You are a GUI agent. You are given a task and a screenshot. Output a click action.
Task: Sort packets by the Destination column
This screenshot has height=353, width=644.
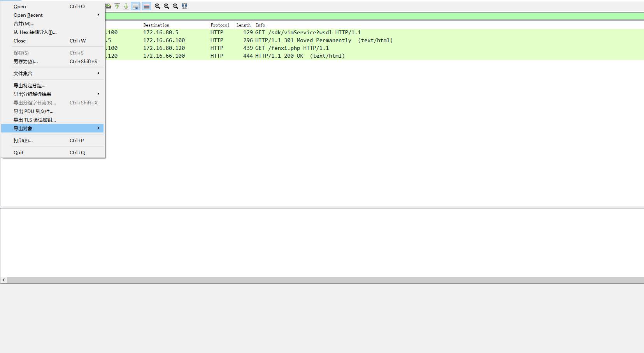click(x=156, y=25)
